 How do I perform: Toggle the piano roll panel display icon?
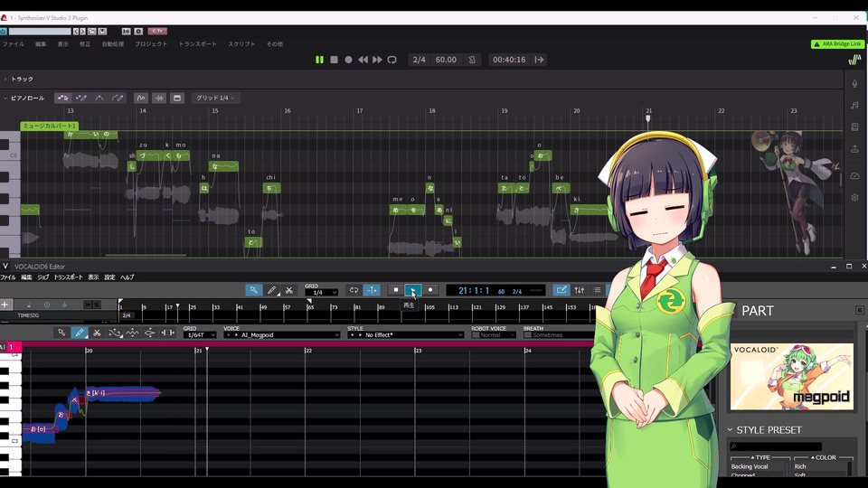[x=177, y=98]
